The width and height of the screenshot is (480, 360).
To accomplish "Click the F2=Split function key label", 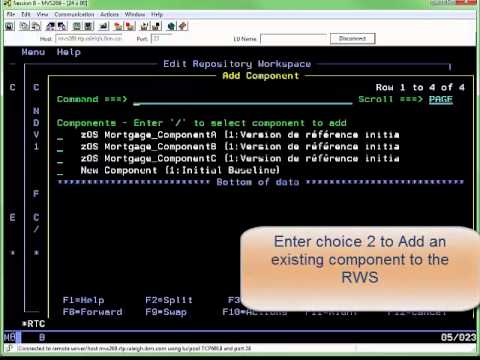I will tap(169, 300).
